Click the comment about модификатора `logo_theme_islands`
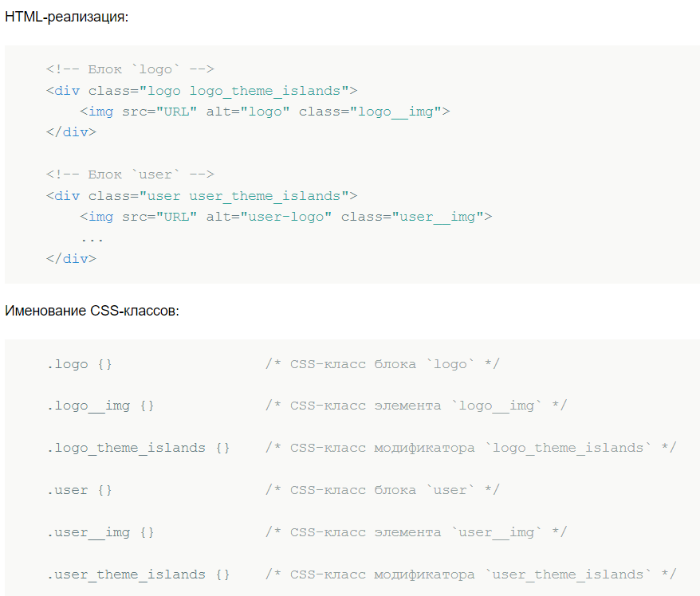The width and height of the screenshot is (700, 596). coord(470,448)
